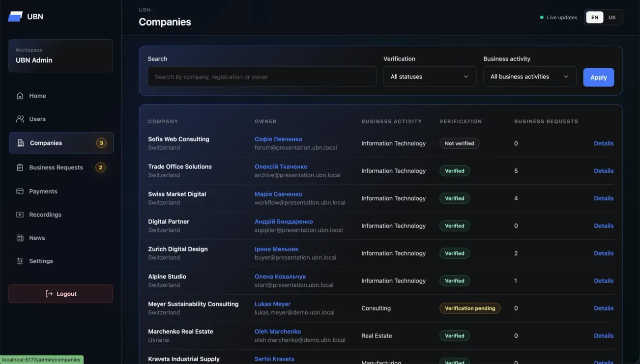Screen dimensions: 640x364
Task: Open owner Serhii Kravets profile
Action: click(274, 359)
